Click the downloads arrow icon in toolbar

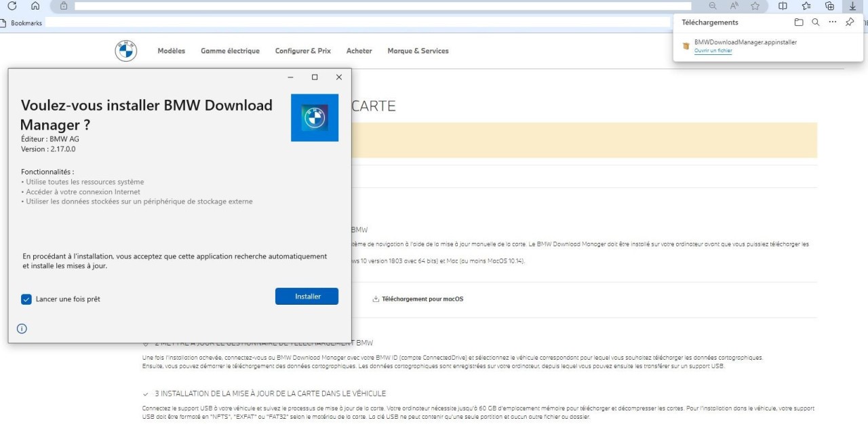click(852, 5)
